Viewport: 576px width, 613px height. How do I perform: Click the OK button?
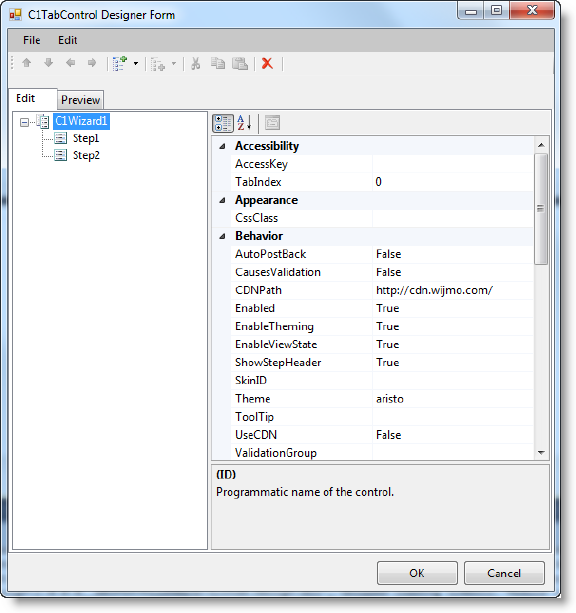coord(417,573)
